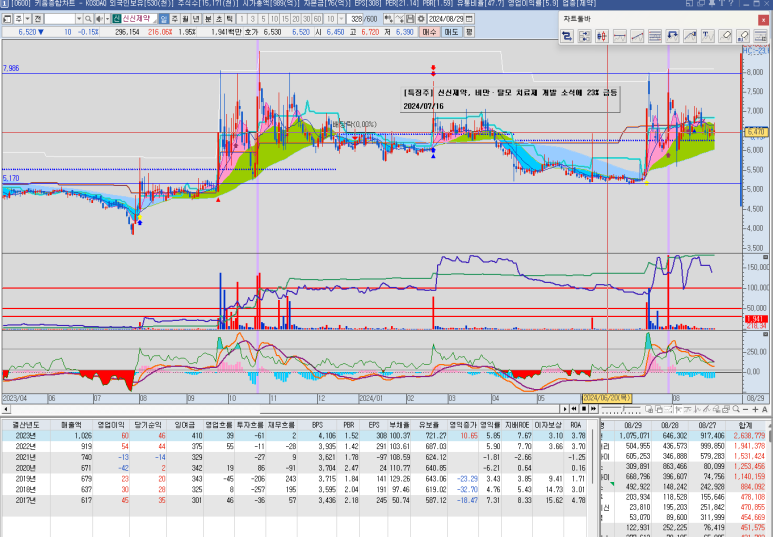Viewport: 773px width, 537px height.
Task: Select the 2020년 row in financial table
Action: (x=294, y=468)
